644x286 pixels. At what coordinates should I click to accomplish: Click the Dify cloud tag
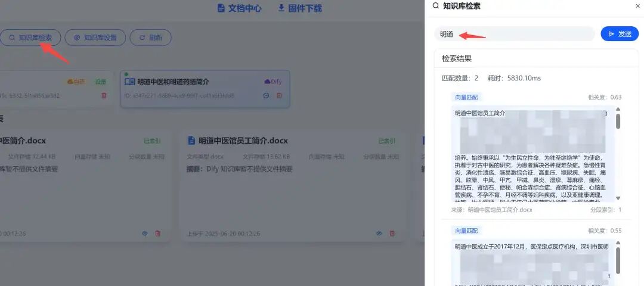point(273,82)
